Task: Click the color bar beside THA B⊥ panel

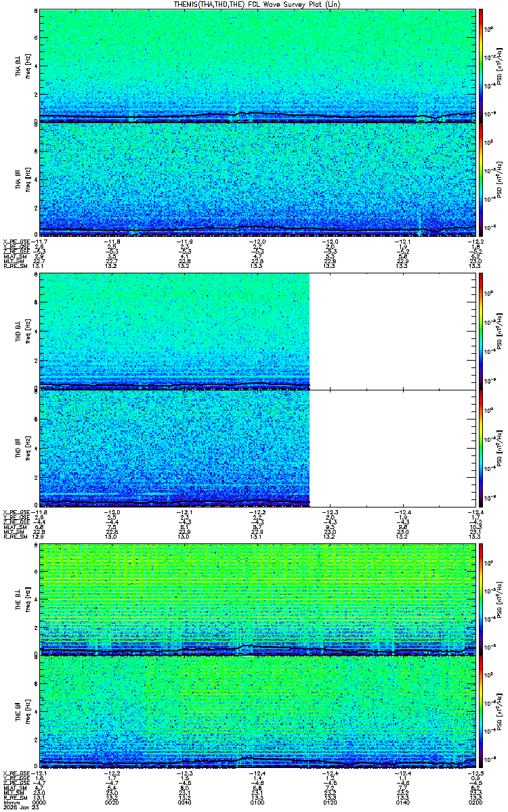Action: 481,66
